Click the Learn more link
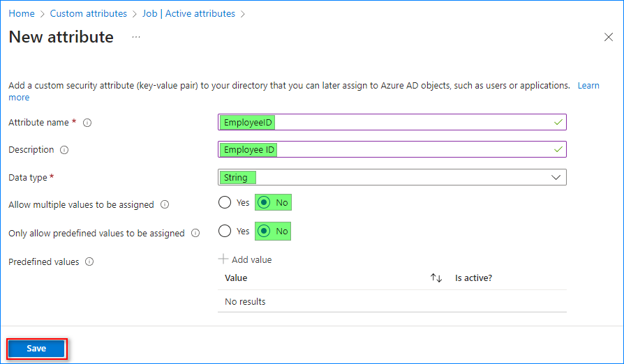Image resolution: width=624 pixels, height=364 pixels. [588, 86]
